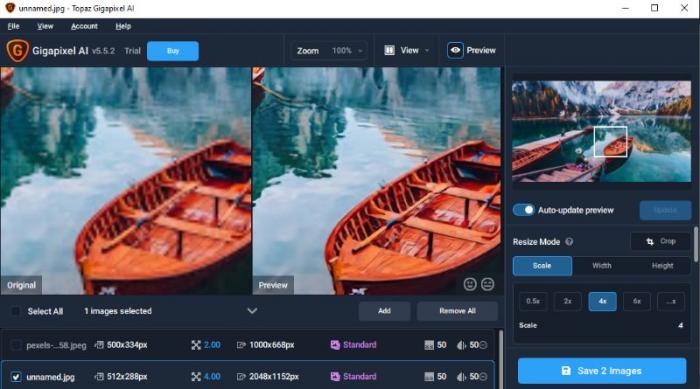Click the Standard model icon for unnamed.jpg

click(x=335, y=376)
